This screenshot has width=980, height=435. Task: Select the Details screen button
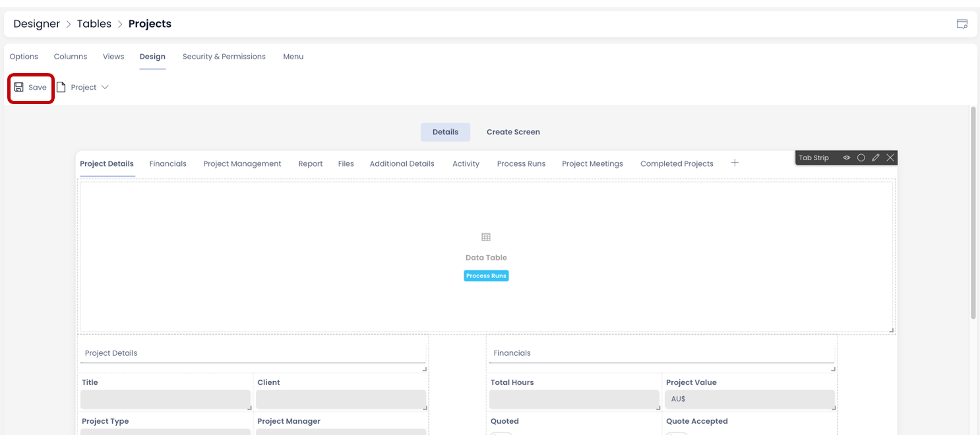coord(445,132)
